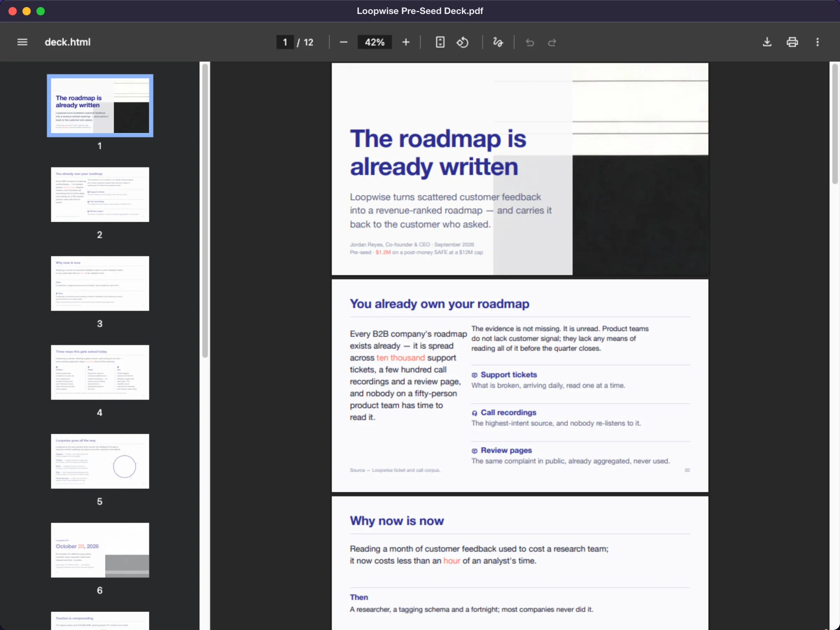Click the green fullscreen window button
Image resolution: width=840 pixels, height=630 pixels.
click(x=41, y=11)
